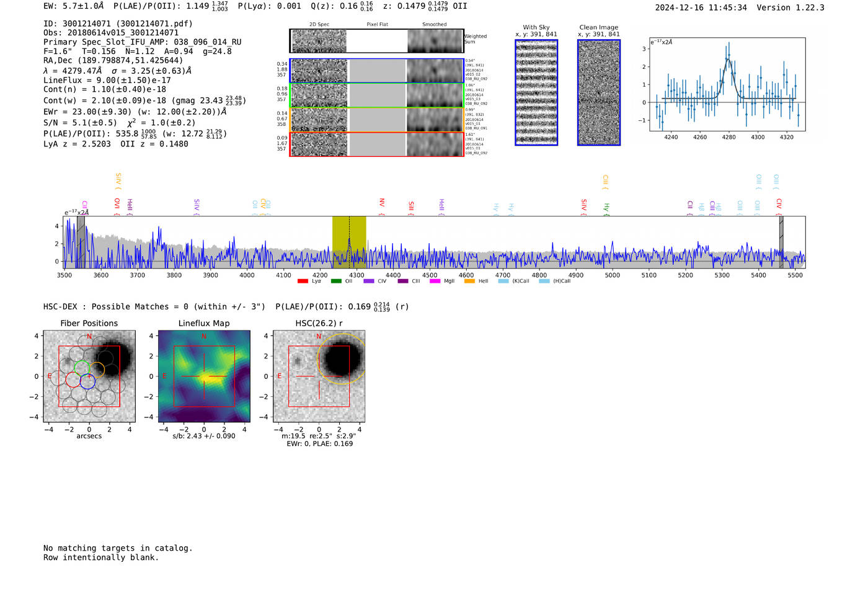Click the Cont(w) gmag 23.43 line
868x591 pixels.
point(144,100)
